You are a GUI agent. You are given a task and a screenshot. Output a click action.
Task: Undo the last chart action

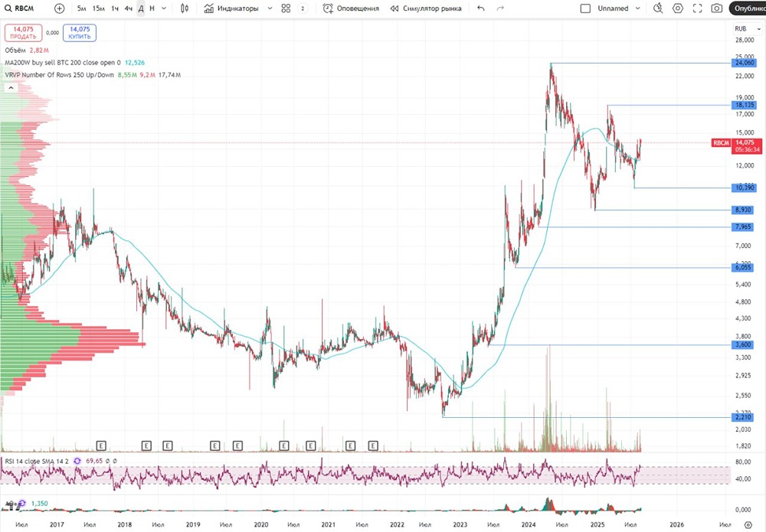(x=481, y=8)
